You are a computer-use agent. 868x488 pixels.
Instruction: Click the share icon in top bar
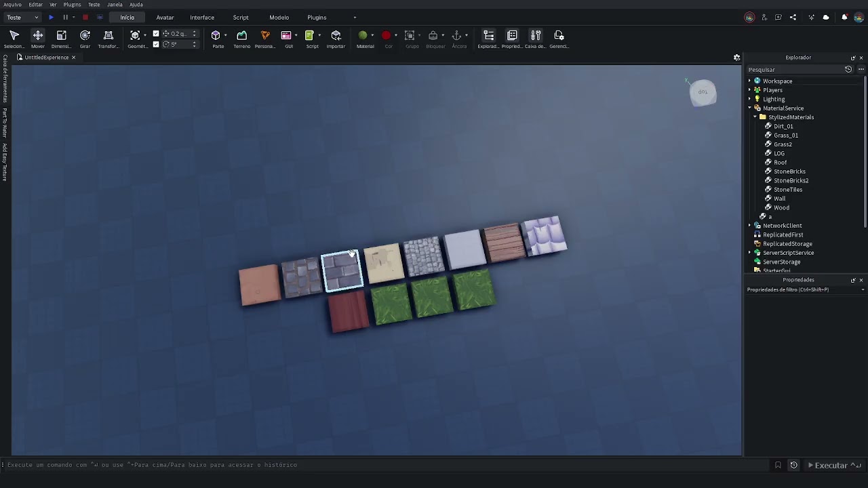793,17
